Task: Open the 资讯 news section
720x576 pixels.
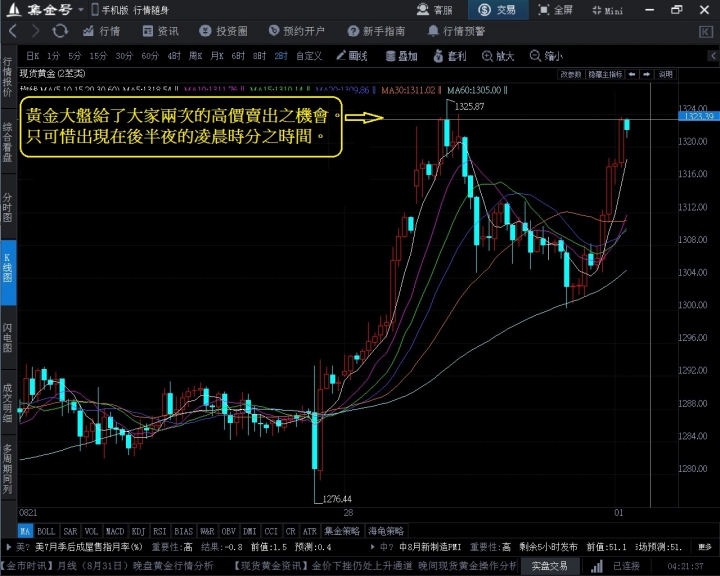Action: (x=160, y=31)
